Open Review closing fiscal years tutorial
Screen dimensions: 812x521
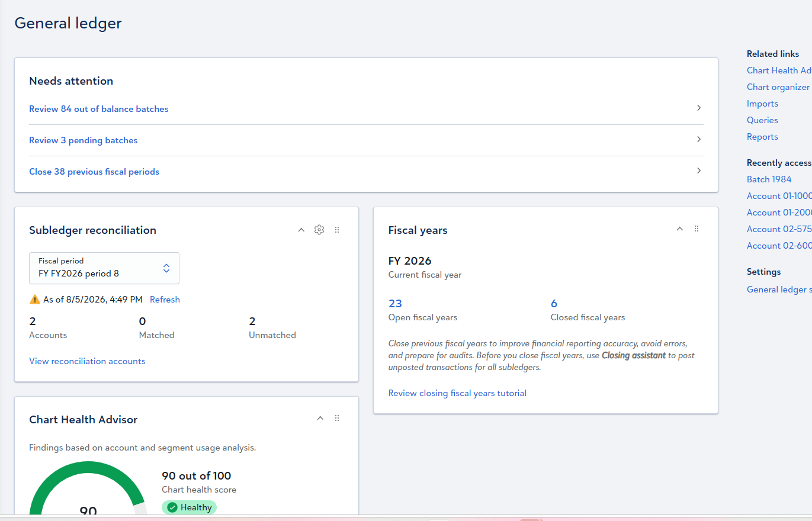457,393
